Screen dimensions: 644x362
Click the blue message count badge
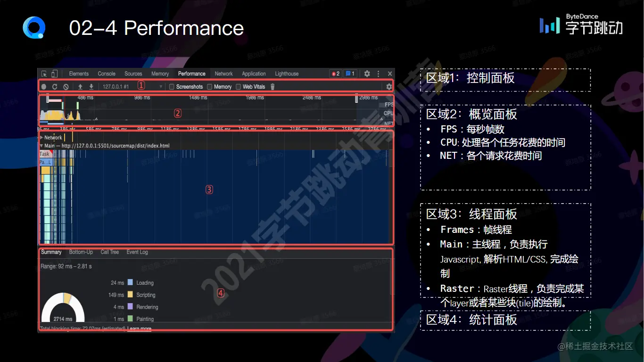click(x=350, y=74)
